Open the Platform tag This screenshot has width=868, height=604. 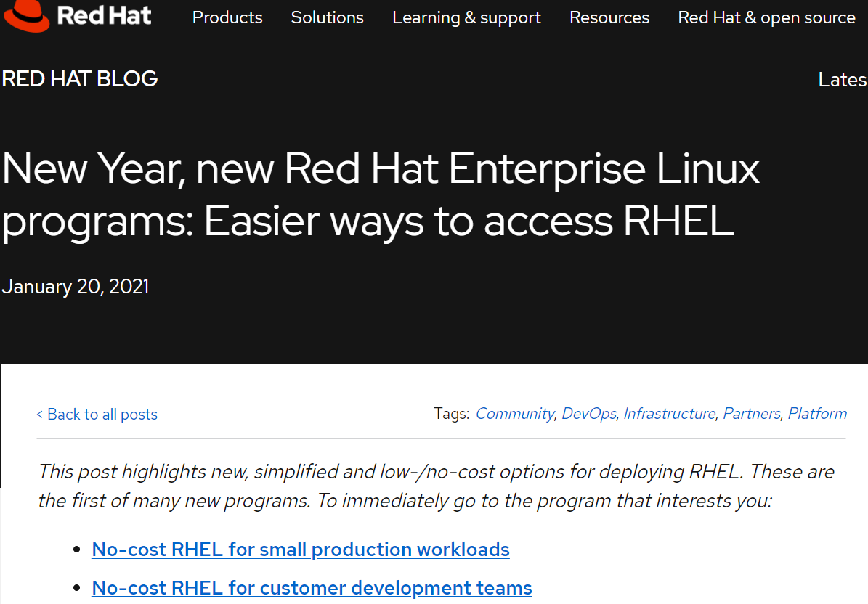pyautogui.click(x=818, y=414)
